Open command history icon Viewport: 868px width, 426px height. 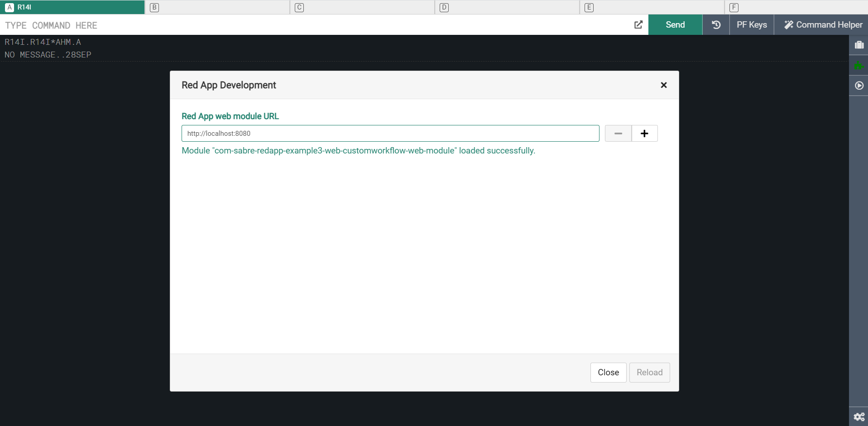716,25
